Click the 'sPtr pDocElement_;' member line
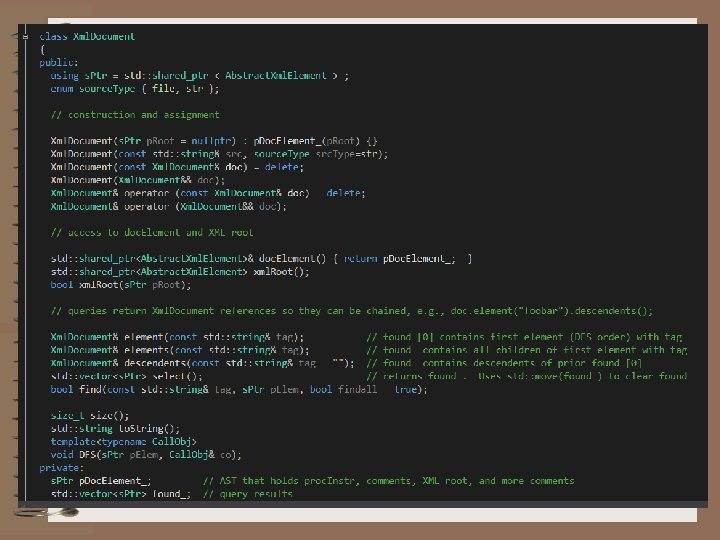The image size is (720, 540). click(x=101, y=481)
